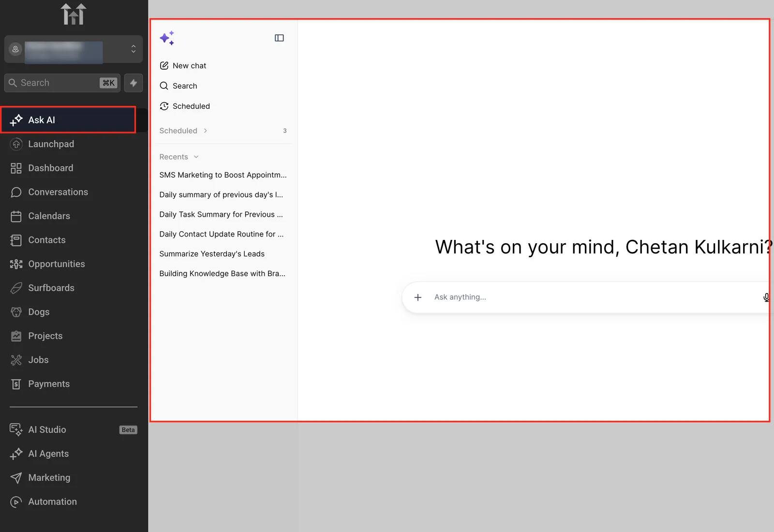Click the purple sparkle AI logo
The height and width of the screenshot is (532, 774).
tap(167, 38)
